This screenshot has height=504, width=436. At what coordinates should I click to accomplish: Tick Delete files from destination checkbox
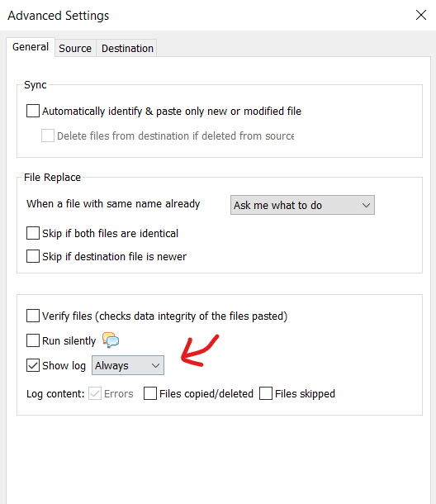click(x=48, y=136)
